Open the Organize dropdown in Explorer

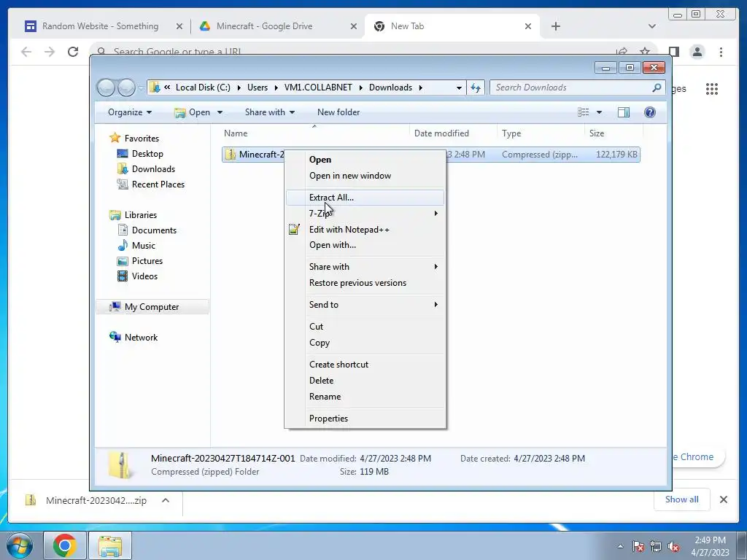[130, 112]
